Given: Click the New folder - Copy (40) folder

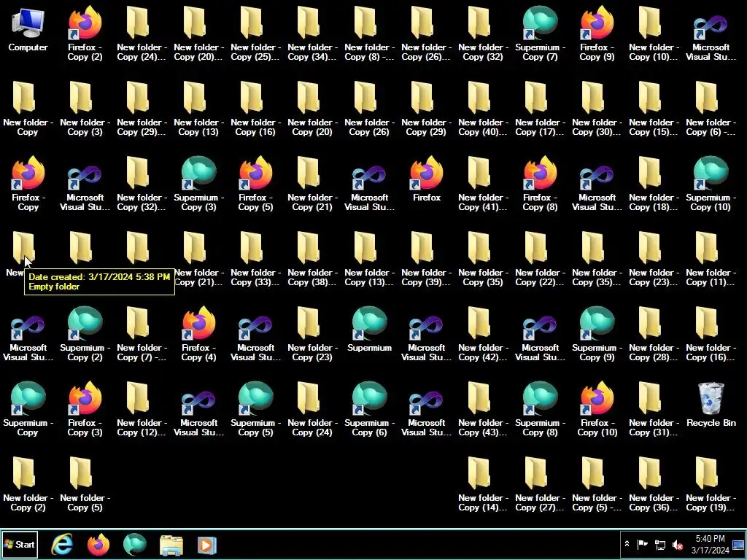Looking at the screenshot, I should (x=483, y=111).
